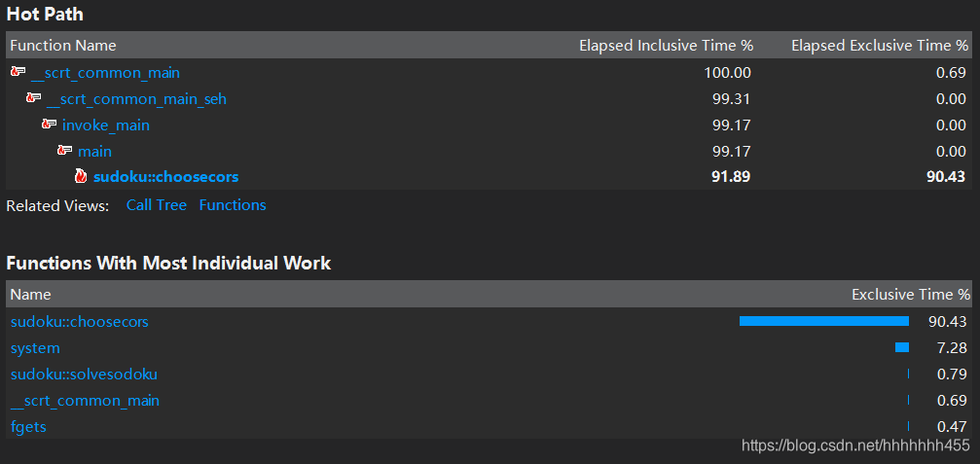980x464 pixels.
Task: Click the Function Name column header
Action: 63,46
